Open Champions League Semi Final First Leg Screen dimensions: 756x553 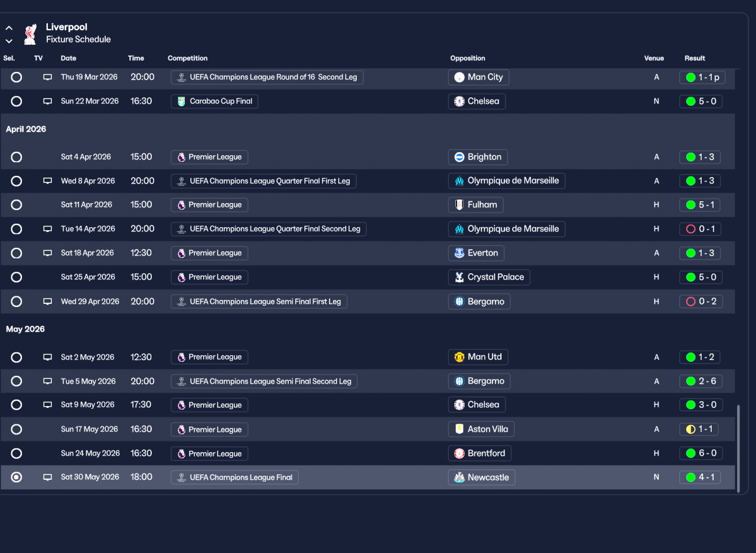click(x=259, y=302)
